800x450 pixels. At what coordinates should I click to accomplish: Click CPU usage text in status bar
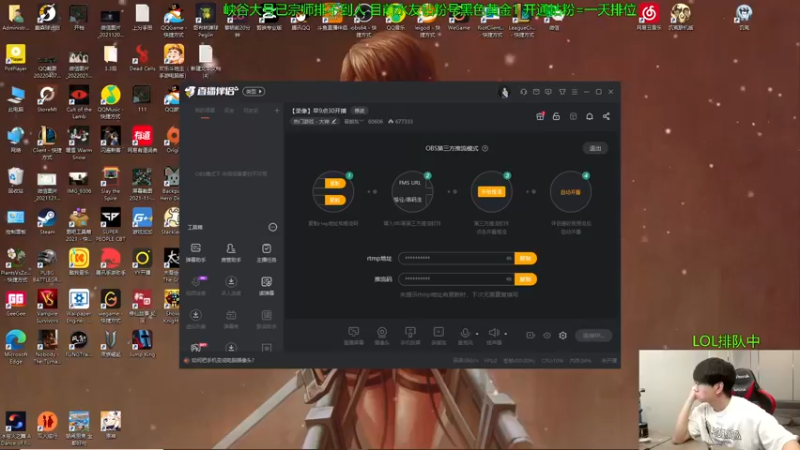pos(552,361)
